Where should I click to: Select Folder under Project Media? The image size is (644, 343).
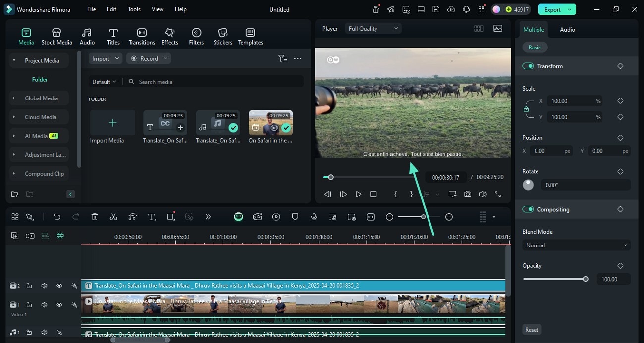point(40,80)
